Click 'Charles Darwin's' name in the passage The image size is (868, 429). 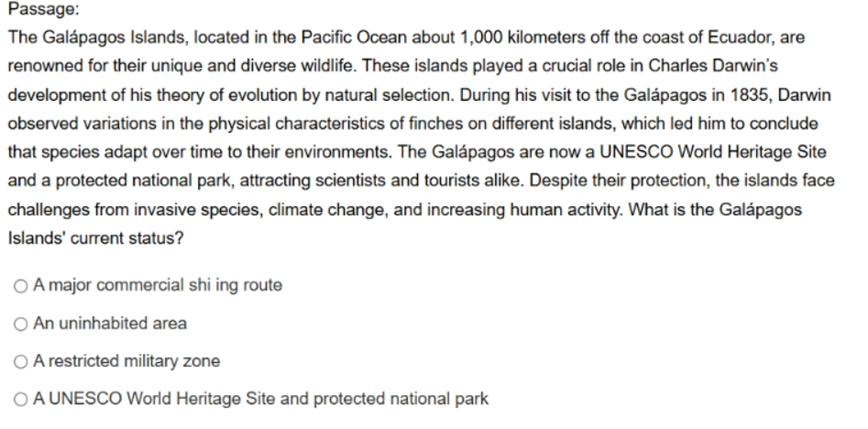(x=712, y=66)
